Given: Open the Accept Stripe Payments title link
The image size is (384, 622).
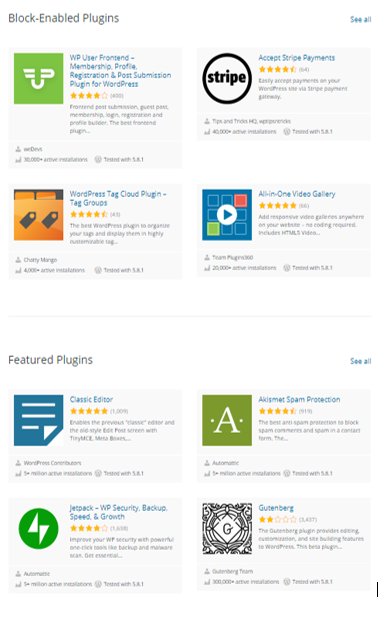Looking at the screenshot, I should [x=297, y=58].
